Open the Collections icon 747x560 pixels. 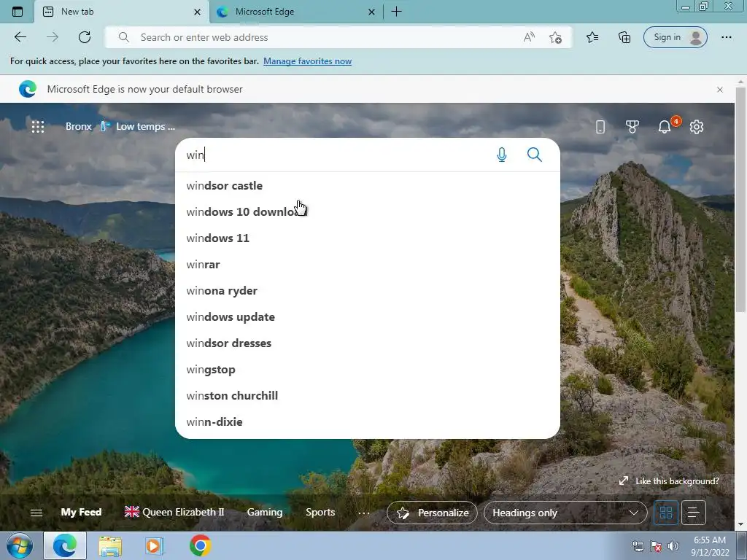pyautogui.click(x=624, y=37)
